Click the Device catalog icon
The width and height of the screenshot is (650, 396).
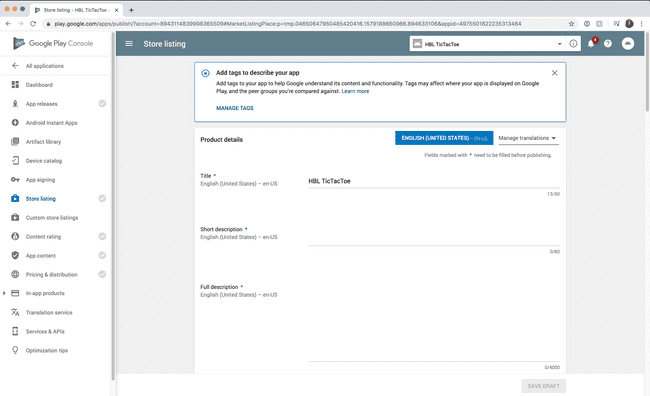[15, 160]
